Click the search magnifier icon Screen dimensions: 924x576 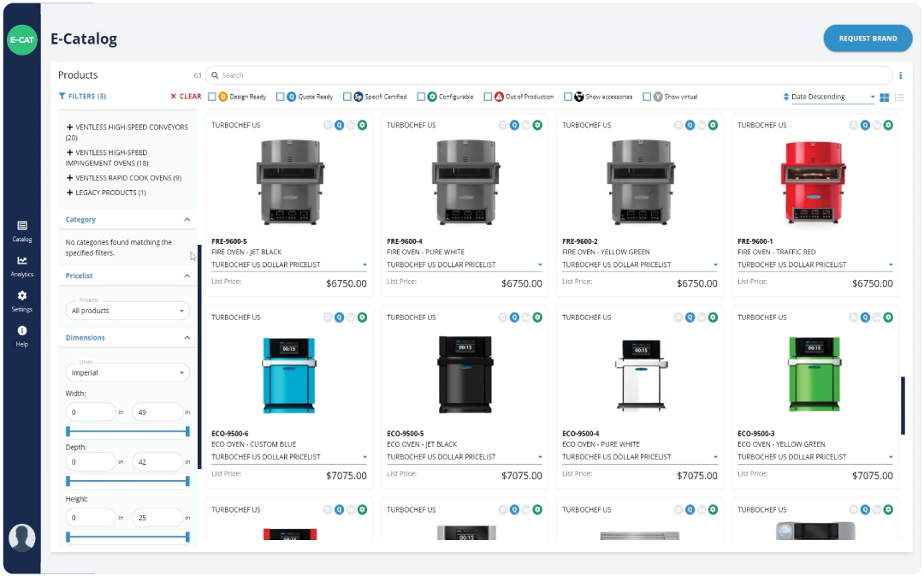215,75
